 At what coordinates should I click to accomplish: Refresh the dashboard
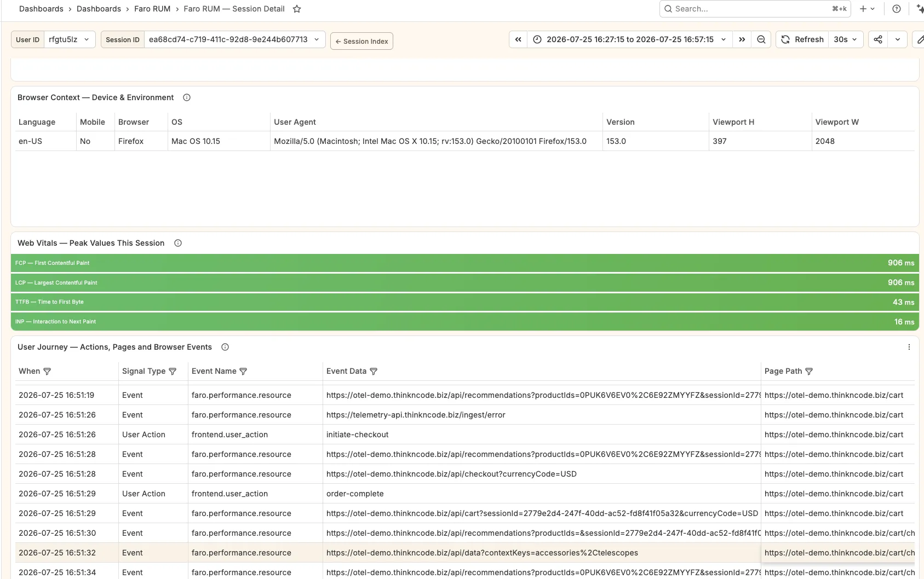[x=802, y=39]
